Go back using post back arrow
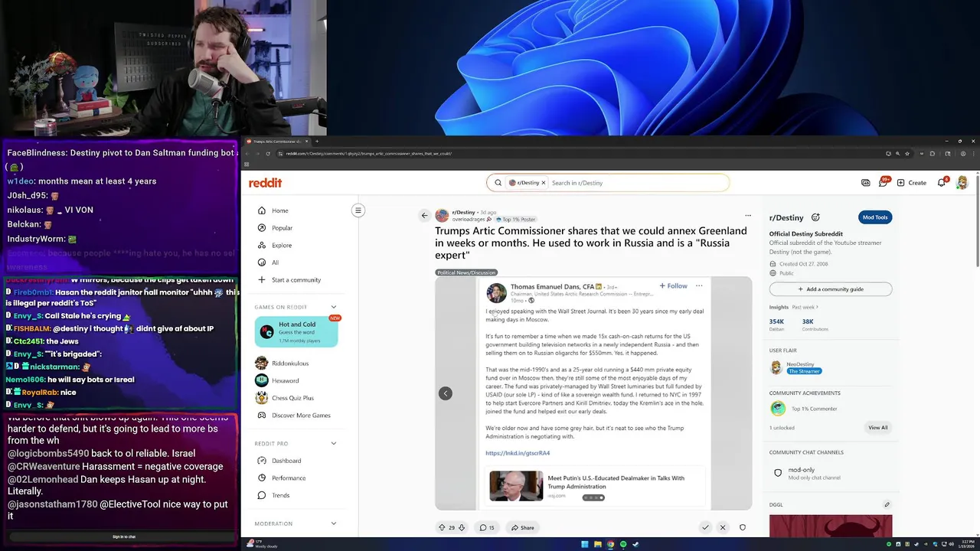Viewport: 980px width, 551px height. coord(424,216)
